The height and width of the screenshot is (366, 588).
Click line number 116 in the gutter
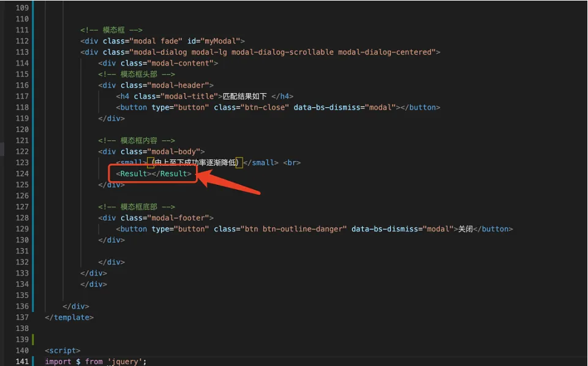tap(22, 85)
